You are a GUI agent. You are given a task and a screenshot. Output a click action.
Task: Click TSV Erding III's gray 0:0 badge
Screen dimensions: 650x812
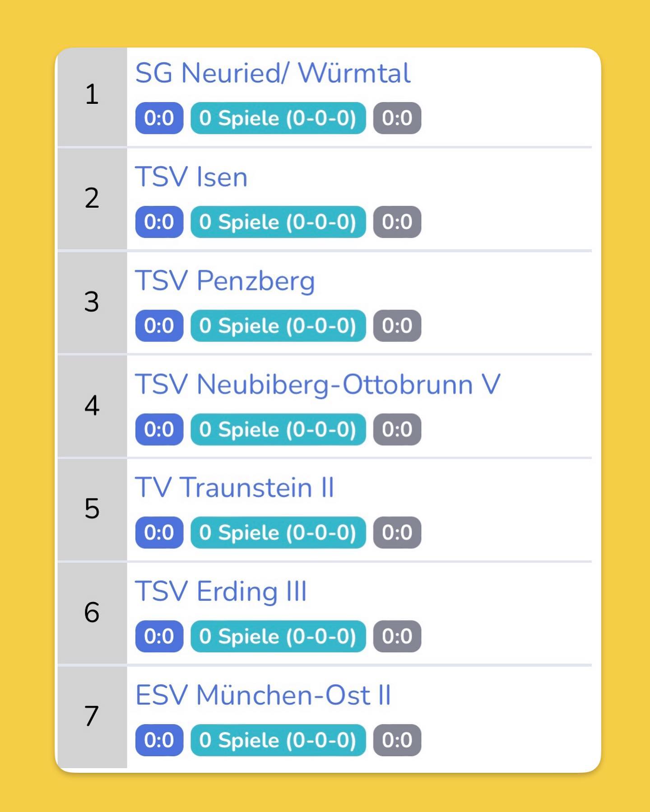pyautogui.click(x=397, y=637)
